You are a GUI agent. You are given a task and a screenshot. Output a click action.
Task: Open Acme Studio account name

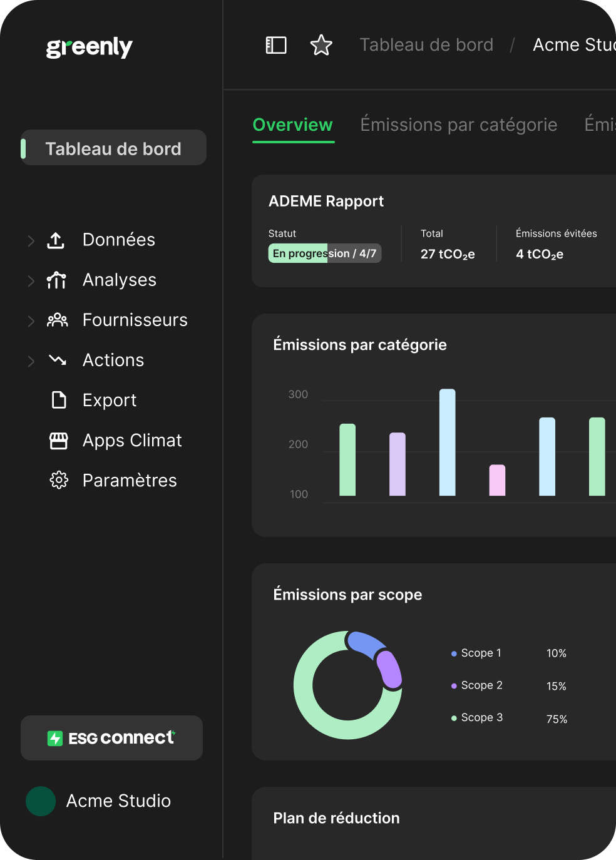point(118,801)
